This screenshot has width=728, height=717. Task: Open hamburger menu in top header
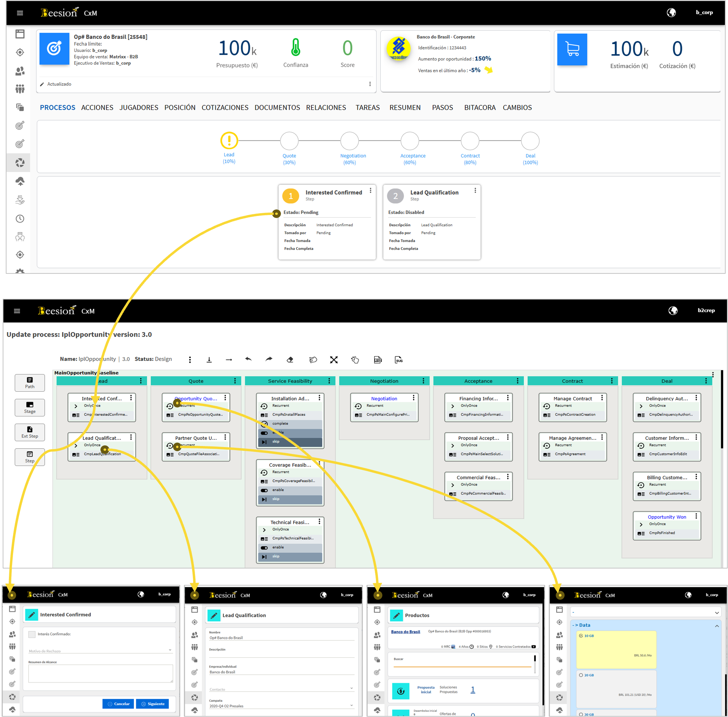pos(20,13)
